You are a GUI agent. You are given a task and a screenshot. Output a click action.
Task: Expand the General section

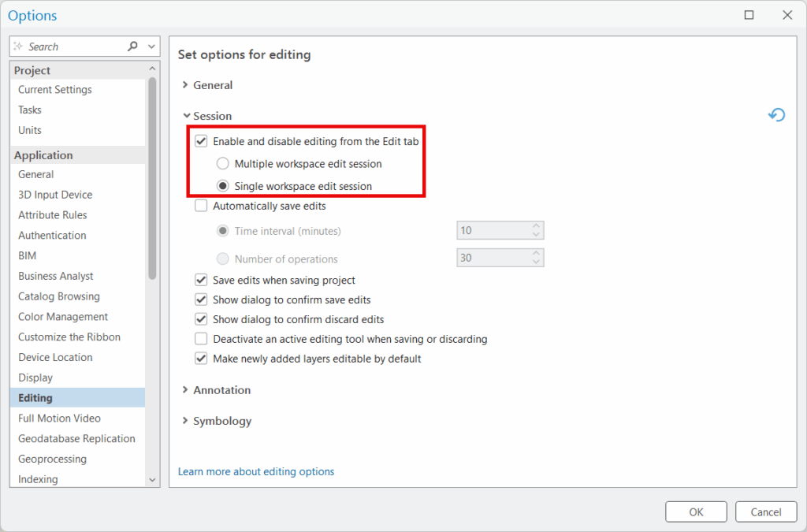coord(186,85)
